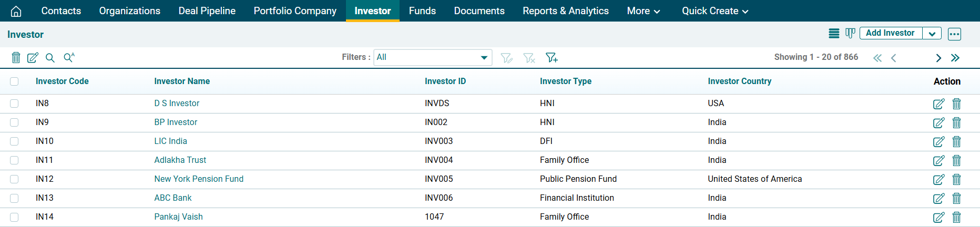Switch to list view icon
Viewport: 980px width, 227px height.
(834, 34)
